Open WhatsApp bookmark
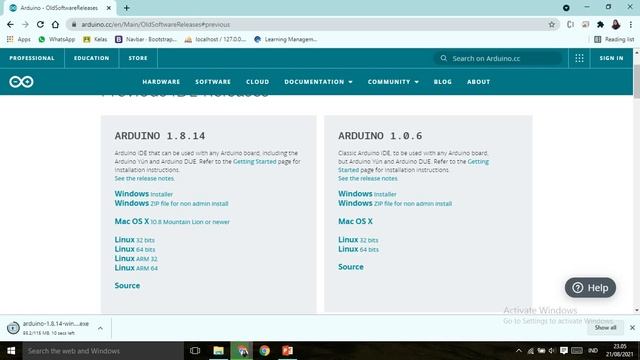This screenshot has height=360, width=640. click(57, 39)
